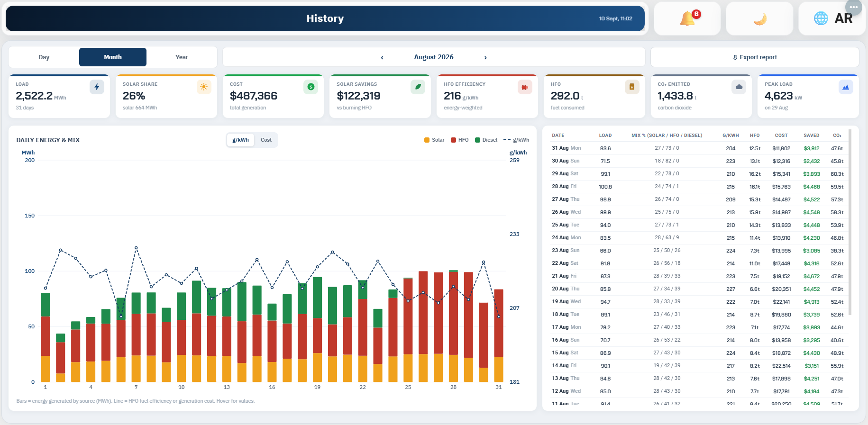Screen dimensions: 868x425
Task: Click the $487,366 total cost value
Action: (x=254, y=96)
